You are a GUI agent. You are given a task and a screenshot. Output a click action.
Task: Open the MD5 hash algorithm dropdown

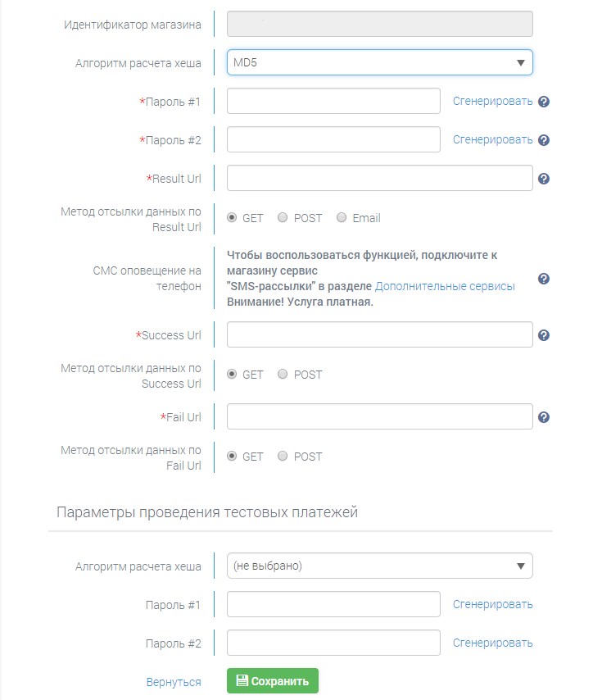click(x=379, y=62)
